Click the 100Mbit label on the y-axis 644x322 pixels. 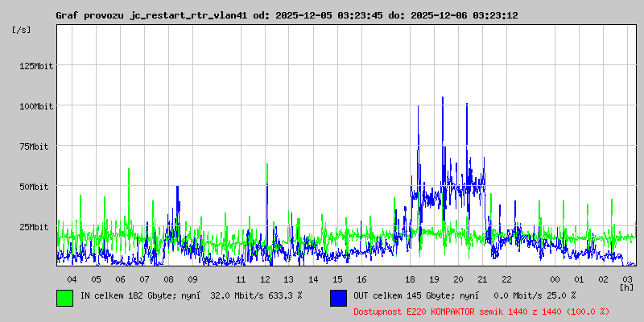click(x=35, y=105)
